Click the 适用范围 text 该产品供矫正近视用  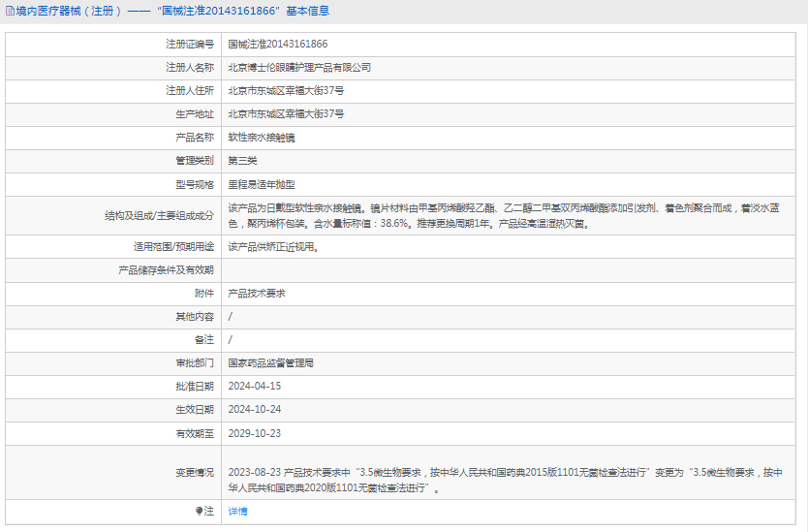tap(273, 247)
